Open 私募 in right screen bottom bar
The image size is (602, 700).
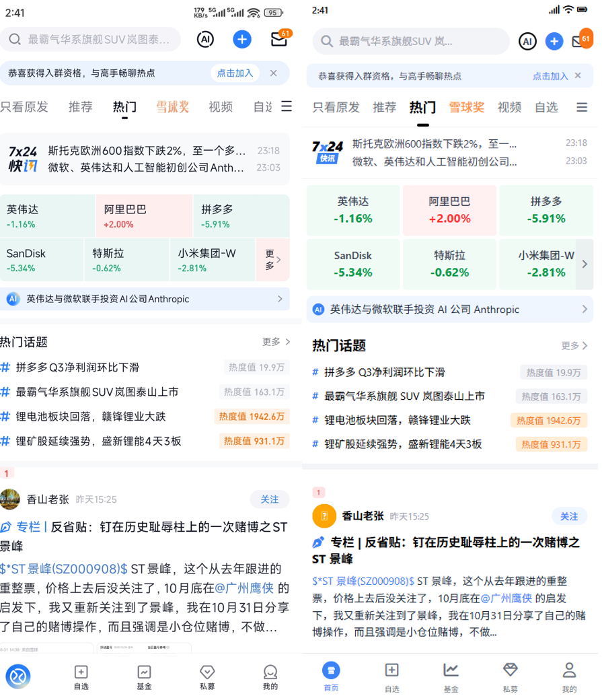510,677
